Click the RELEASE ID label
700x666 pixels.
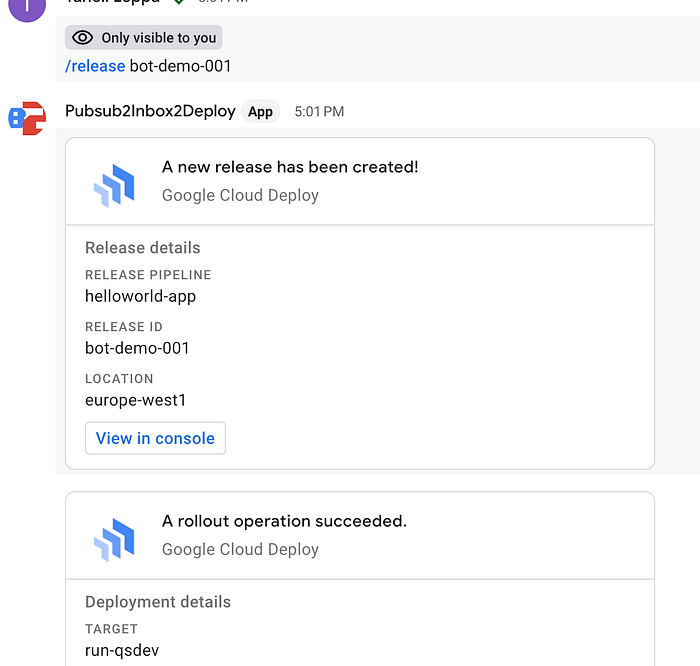click(x=124, y=327)
